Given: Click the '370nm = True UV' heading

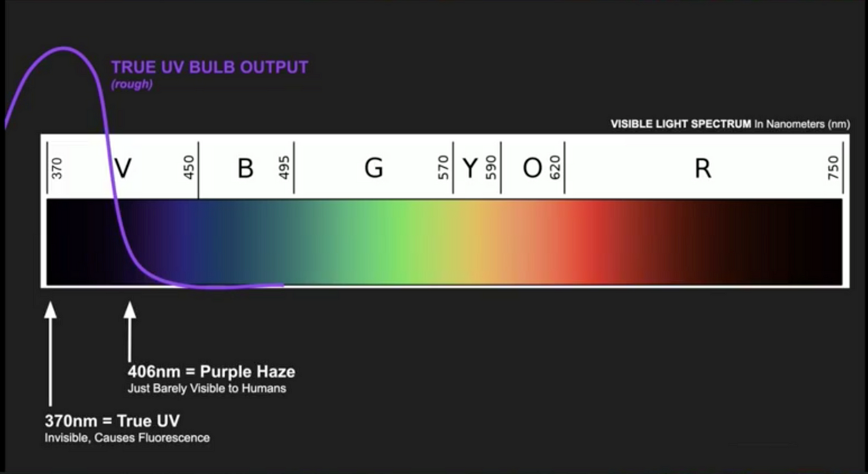Looking at the screenshot, I should pos(112,421).
